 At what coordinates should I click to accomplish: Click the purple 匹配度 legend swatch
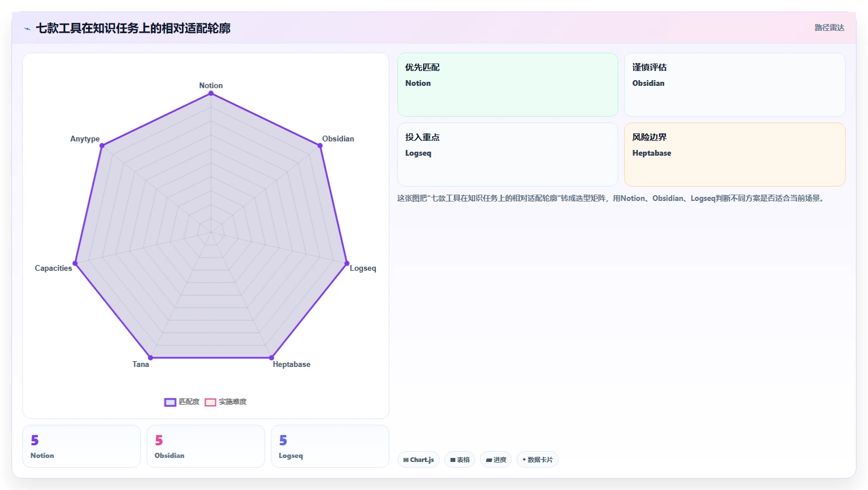(x=170, y=402)
